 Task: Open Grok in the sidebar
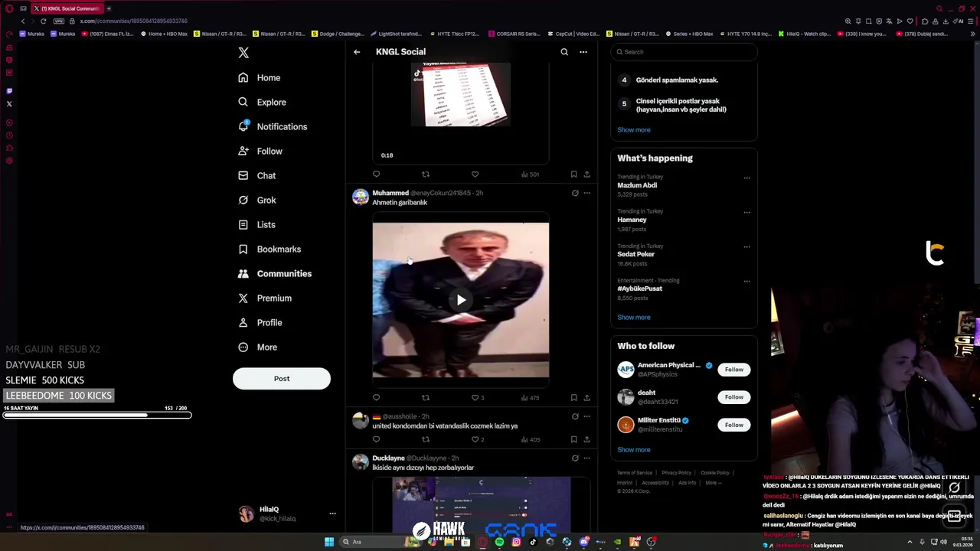point(257,200)
